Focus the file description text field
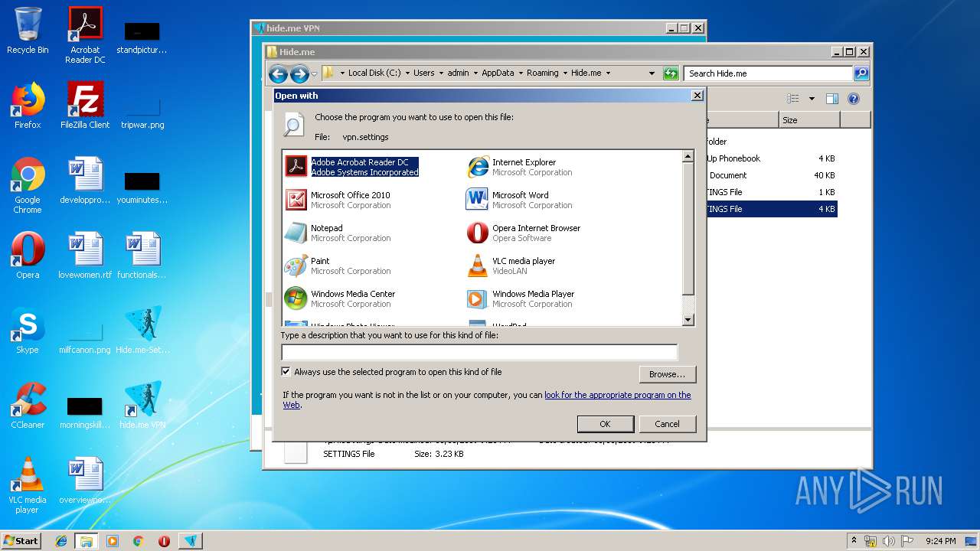This screenshot has width=980, height=551. 479,352
